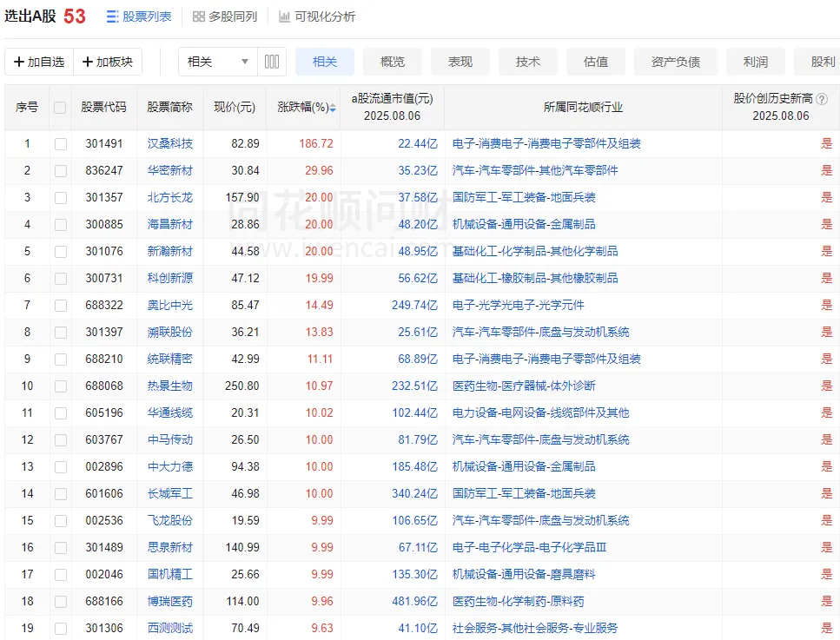Expand the 相关 dropdown selector
The width and height of the screenshot is (840, 640).
[x=217, y=62]
